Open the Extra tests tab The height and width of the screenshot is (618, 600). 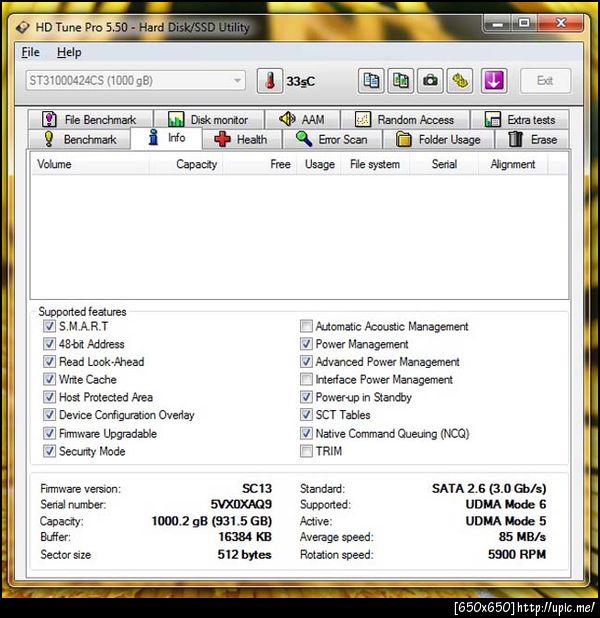pos(520,119)
